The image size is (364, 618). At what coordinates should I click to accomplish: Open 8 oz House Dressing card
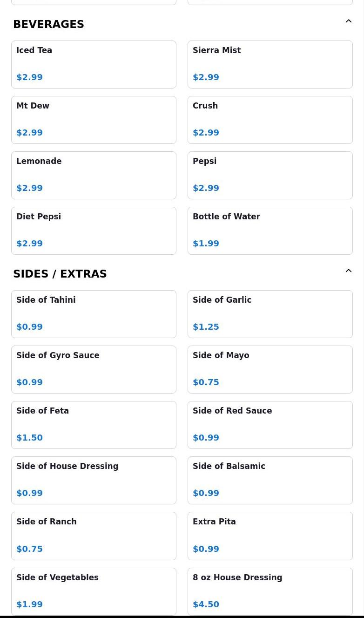270,591
